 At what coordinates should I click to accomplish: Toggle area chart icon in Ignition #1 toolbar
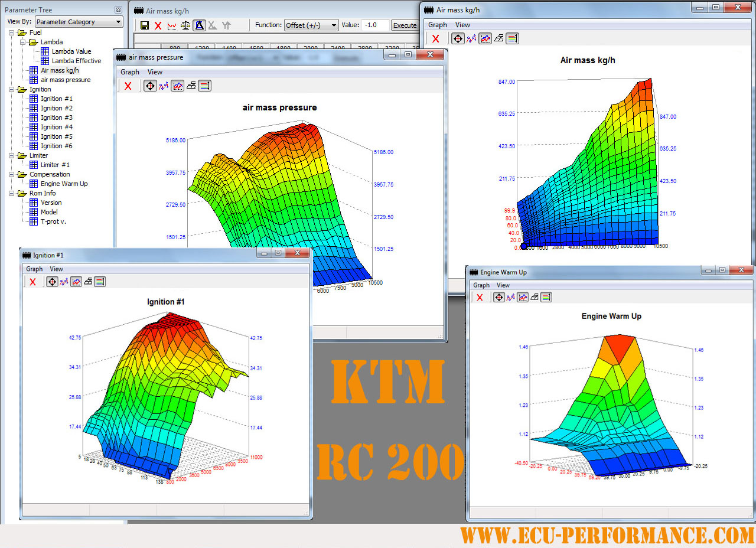[x=76, y=282]
